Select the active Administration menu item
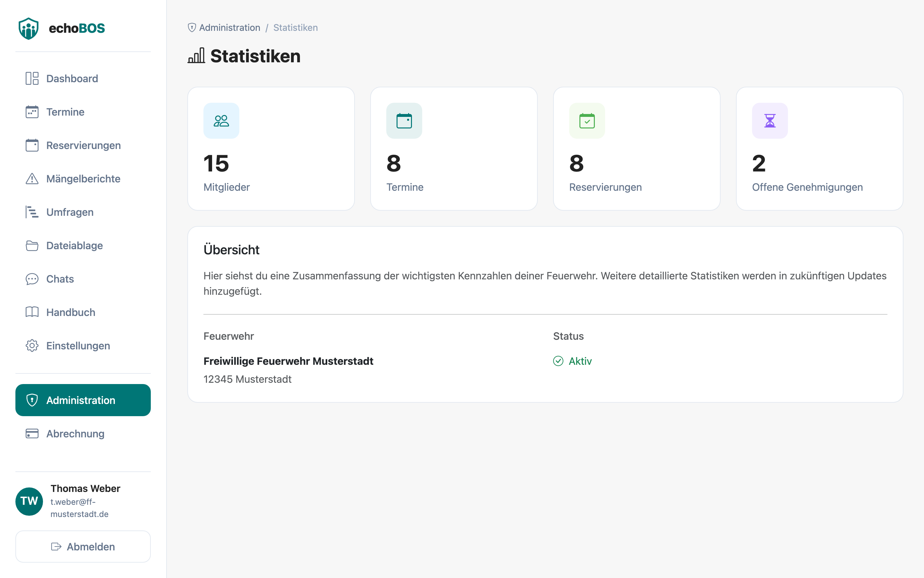Screen dimensions: 924x578 coord(83,400)
